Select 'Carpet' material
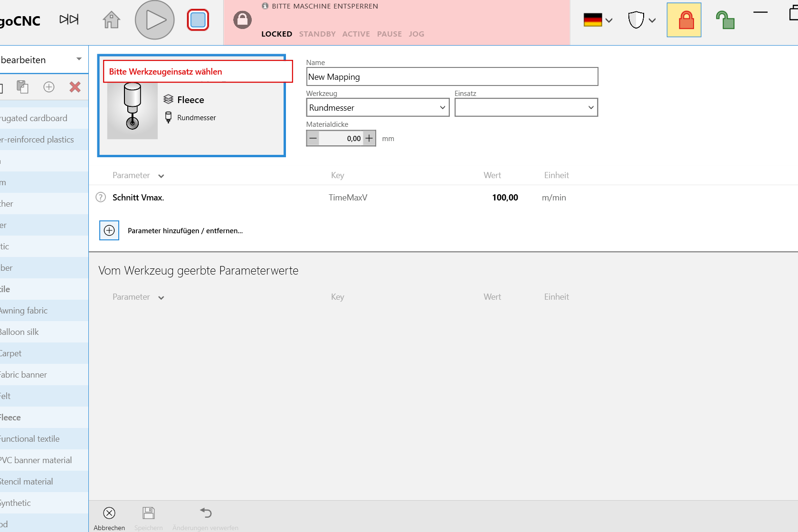Image resolution: width=798 pixels, height=532 pixels. point(44,353)
